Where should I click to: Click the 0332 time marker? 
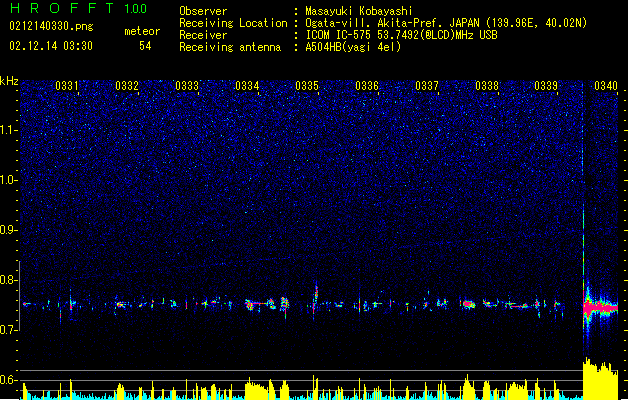coord(127,86)
